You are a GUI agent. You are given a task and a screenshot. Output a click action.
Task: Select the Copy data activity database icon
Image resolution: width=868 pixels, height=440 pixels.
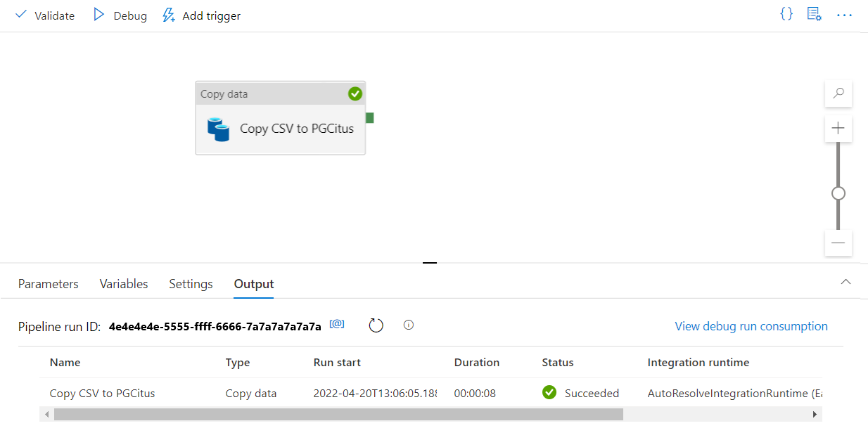[x=219, y=129]
